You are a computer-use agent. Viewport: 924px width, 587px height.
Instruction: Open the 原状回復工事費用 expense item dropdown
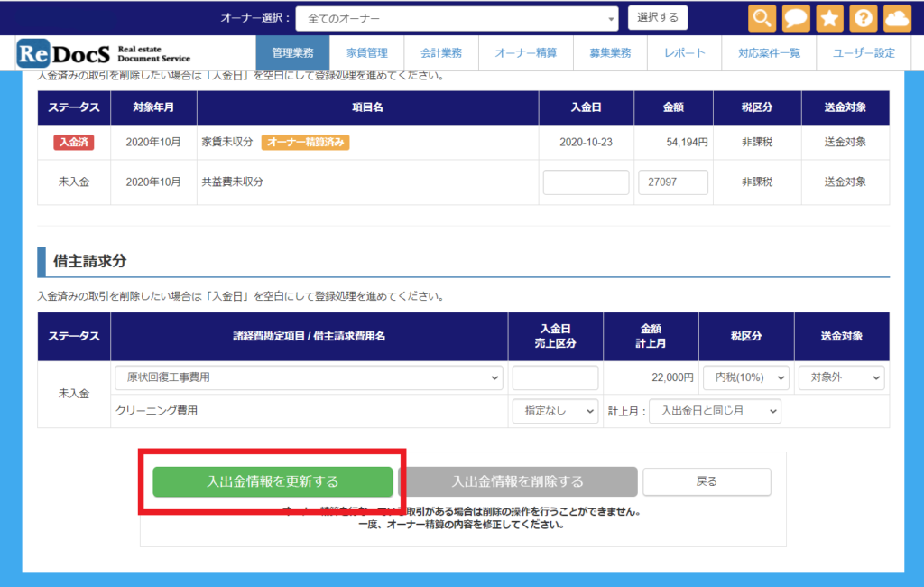309,377
